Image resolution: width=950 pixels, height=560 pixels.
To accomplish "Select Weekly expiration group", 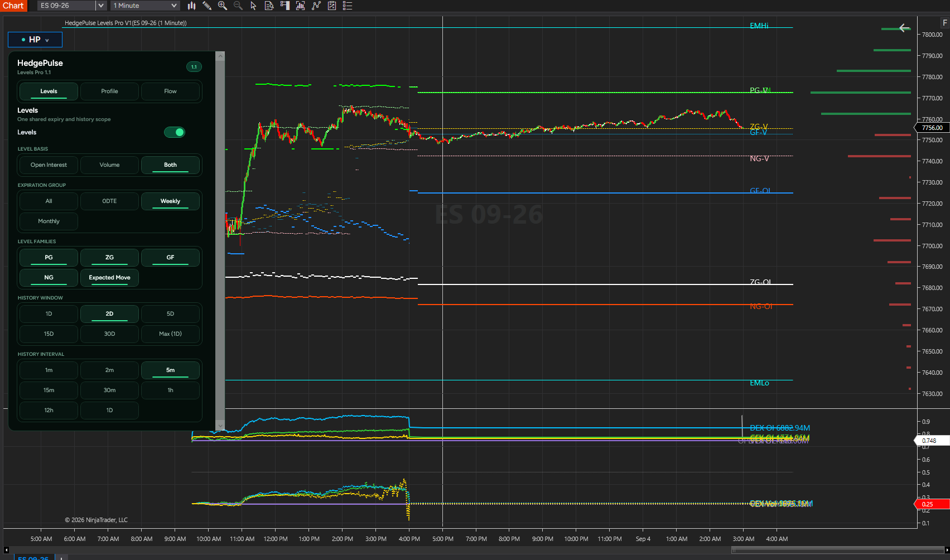I will click(x=170, y=201).
